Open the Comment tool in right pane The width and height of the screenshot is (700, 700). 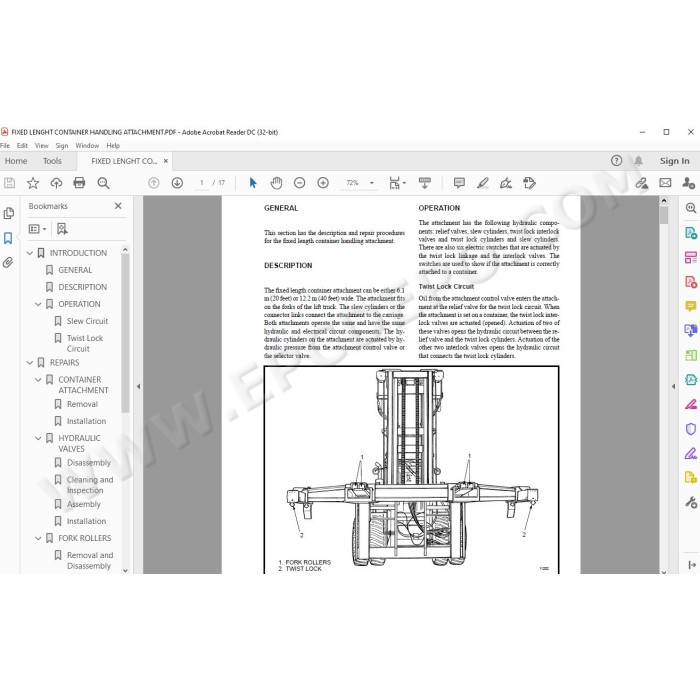(691, 306)
